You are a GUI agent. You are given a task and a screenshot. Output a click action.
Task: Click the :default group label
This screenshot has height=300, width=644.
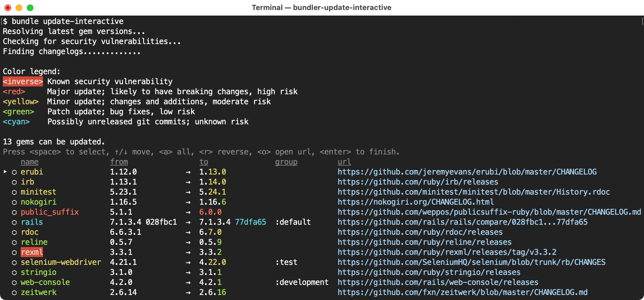(x=293, y=222)
